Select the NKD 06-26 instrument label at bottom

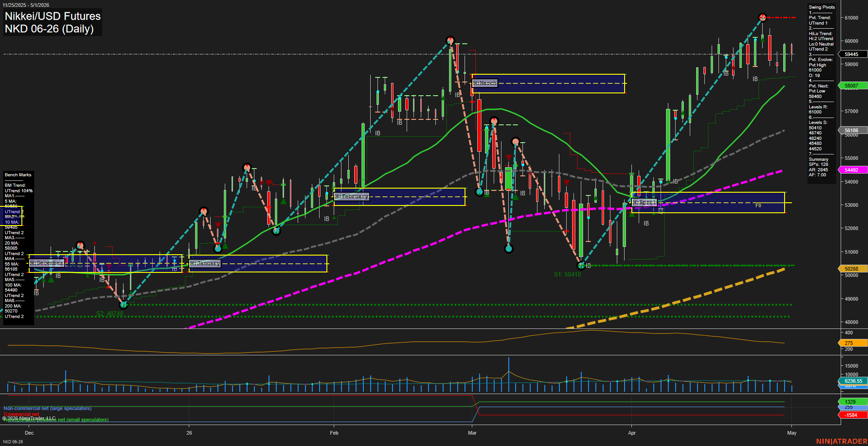pyautogui.click(x=13, y=442)
